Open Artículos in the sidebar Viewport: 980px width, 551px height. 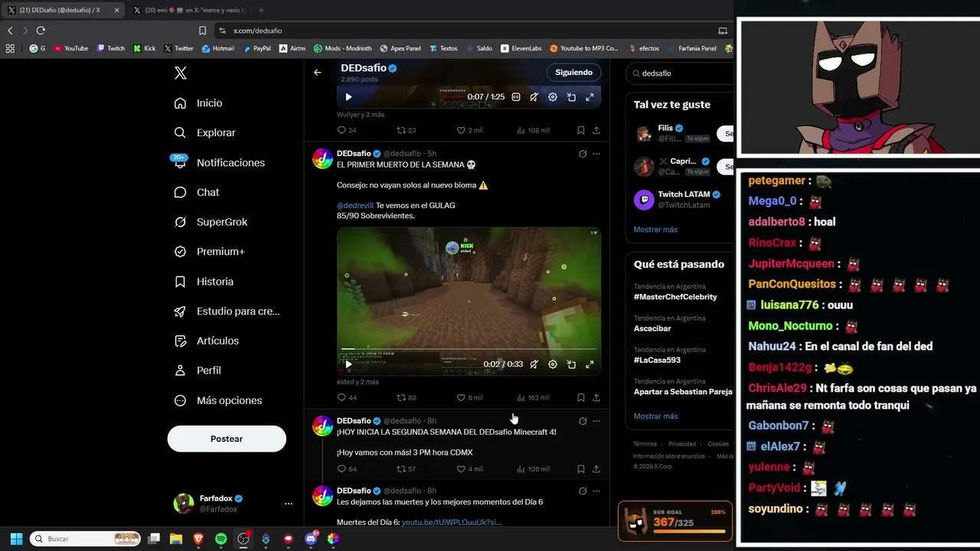(206, 341)
